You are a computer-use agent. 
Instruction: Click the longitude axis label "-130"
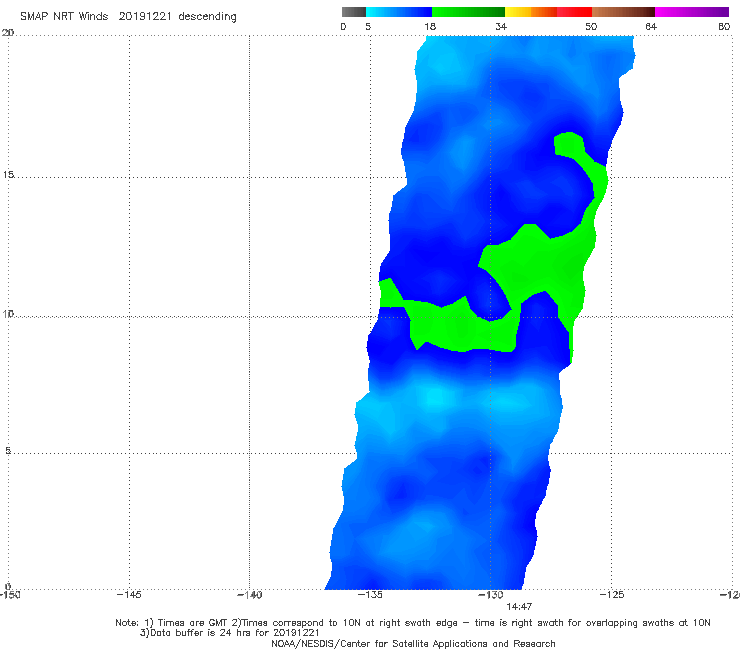click(491, 595)
